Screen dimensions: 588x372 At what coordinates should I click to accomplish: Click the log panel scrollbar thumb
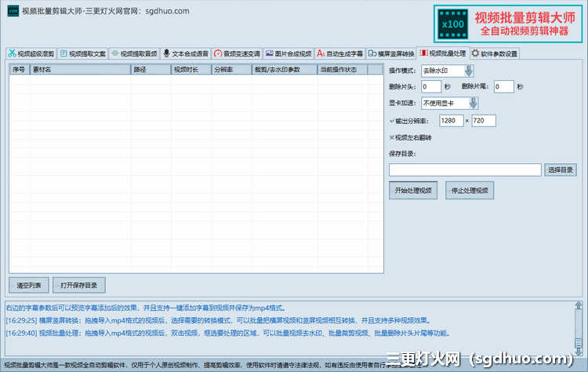pos(579,343)
